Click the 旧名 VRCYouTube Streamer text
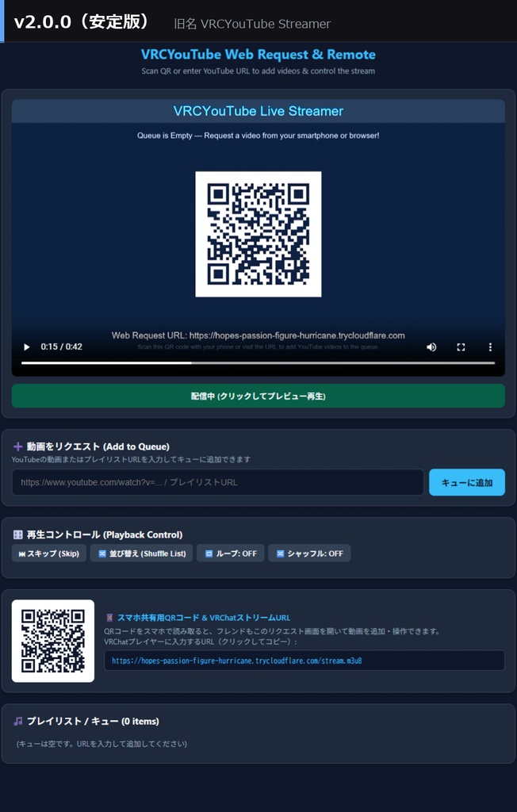517x812 pixels. (252, 24)
